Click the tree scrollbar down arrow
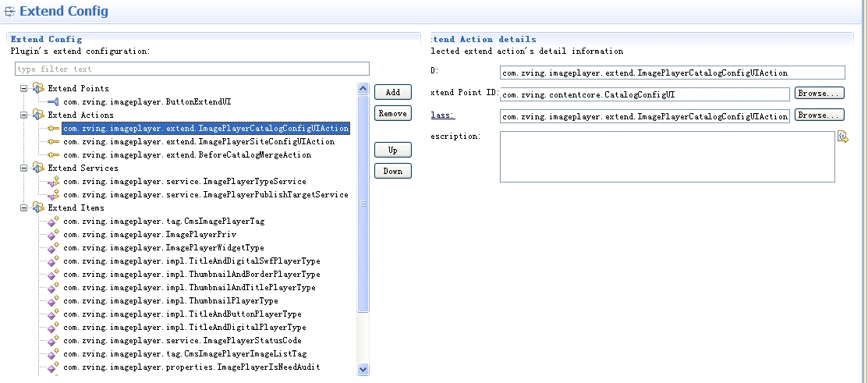 click(363, 369)
